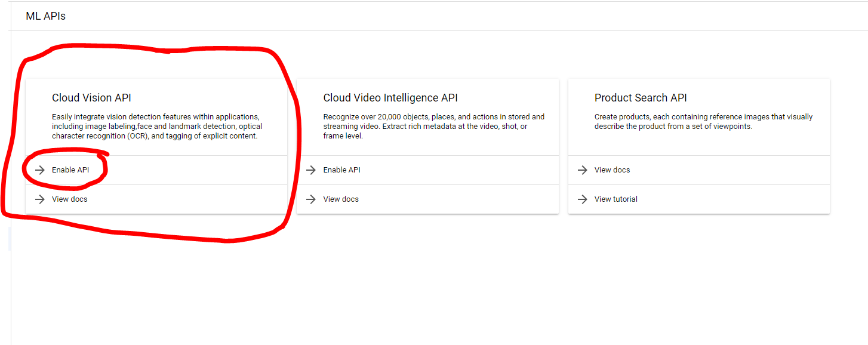Open View docs text under Cloud Vision API
The width and height of the screenshot is (868, 345).
pos(70,199)
